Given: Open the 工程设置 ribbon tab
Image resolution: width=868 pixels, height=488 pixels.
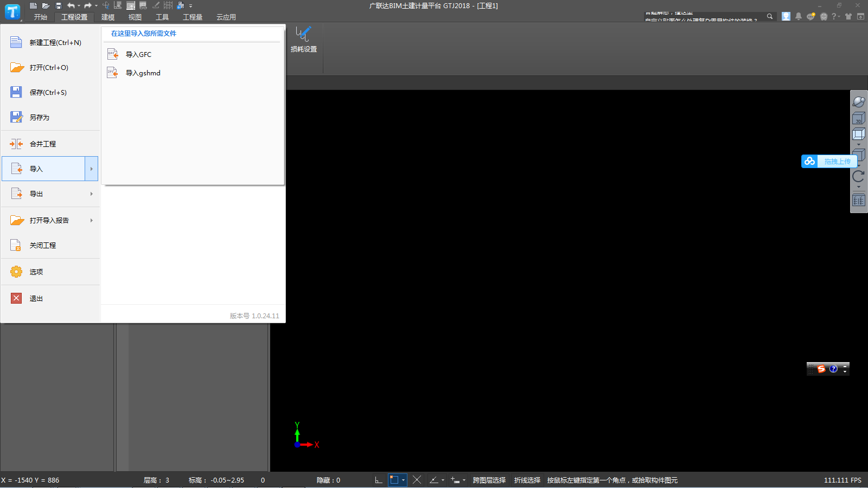Looking at the screenshot, I should [x=74, y=17].
